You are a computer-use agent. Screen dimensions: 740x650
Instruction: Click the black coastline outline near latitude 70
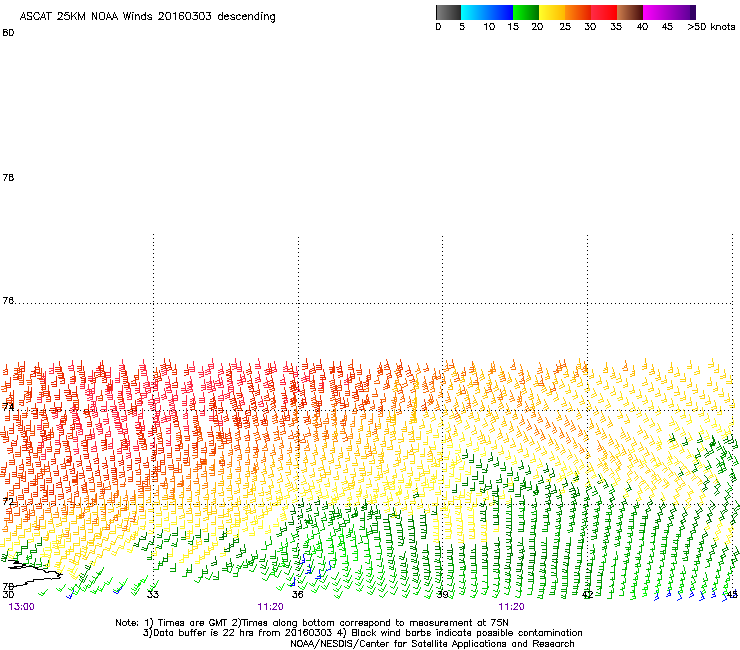34,572
